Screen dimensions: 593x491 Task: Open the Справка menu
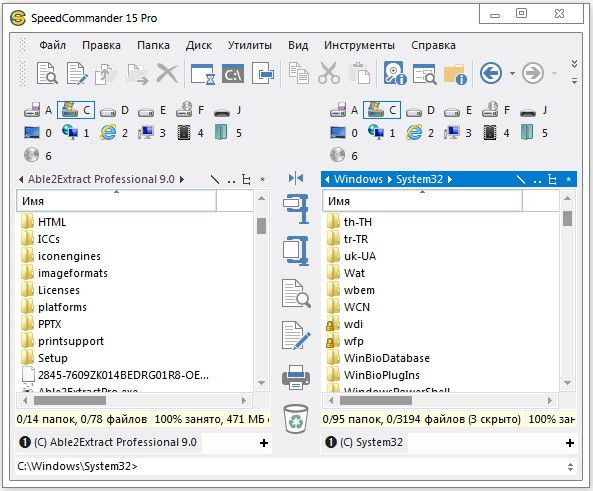click(433, 45)
